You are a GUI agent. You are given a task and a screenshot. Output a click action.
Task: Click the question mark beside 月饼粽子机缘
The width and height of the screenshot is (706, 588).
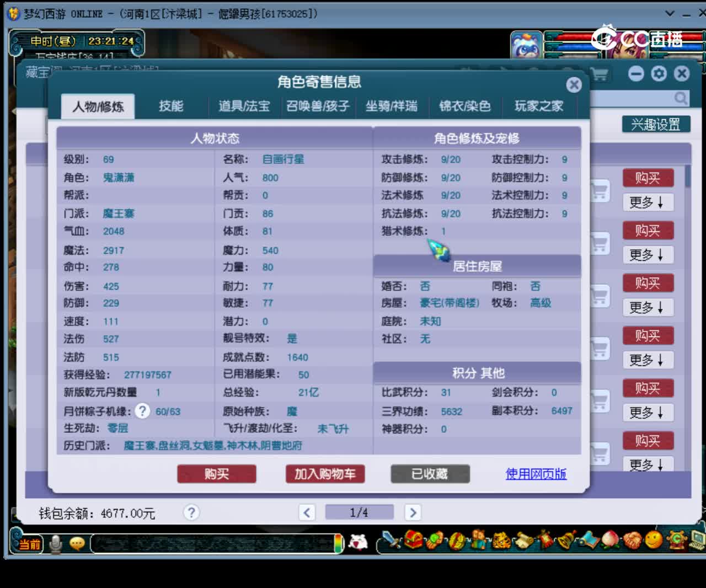[142, 411]
